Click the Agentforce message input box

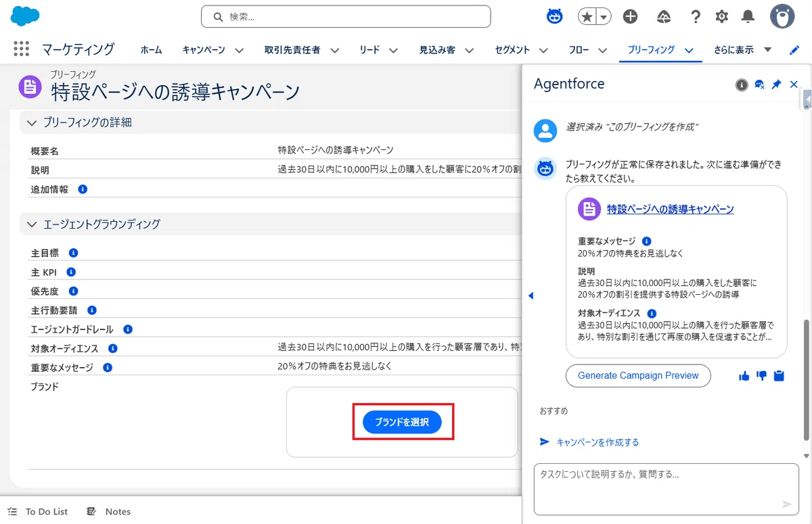click(667, 489)
